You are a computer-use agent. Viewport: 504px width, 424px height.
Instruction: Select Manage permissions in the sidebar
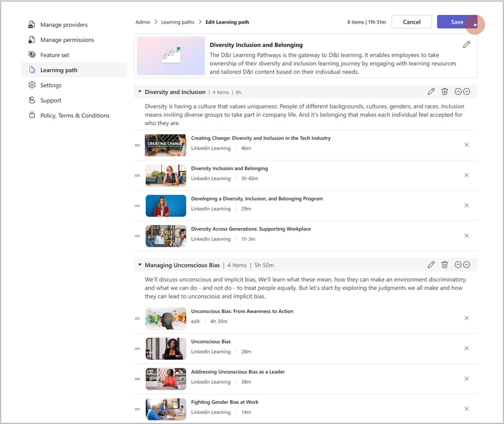tap(67, 40)
